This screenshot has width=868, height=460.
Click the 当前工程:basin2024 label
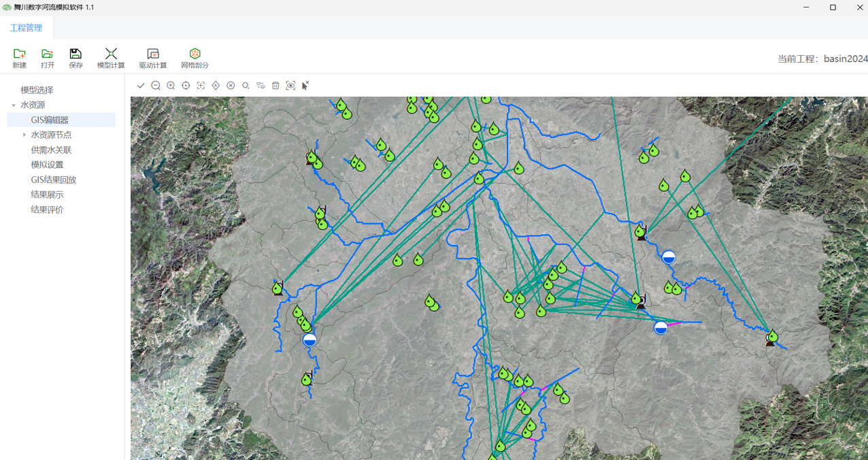pos(822,59)
